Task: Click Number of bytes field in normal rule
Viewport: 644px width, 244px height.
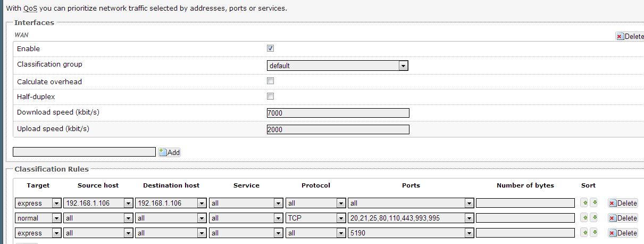Action: click(525, 218)
